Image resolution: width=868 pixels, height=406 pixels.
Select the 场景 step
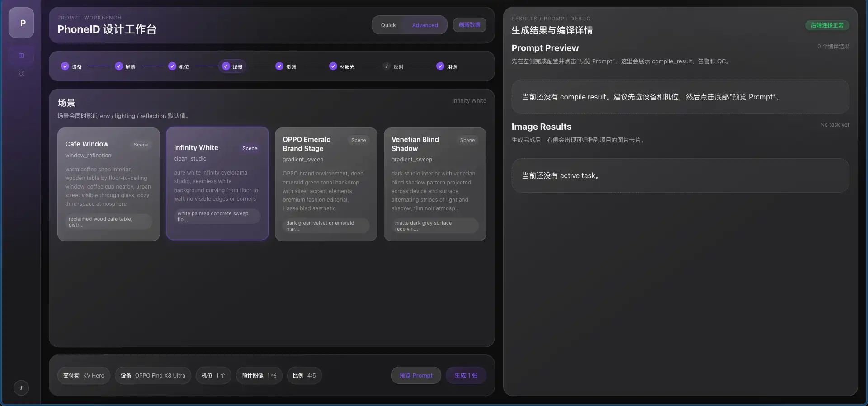tap(232, 66)
